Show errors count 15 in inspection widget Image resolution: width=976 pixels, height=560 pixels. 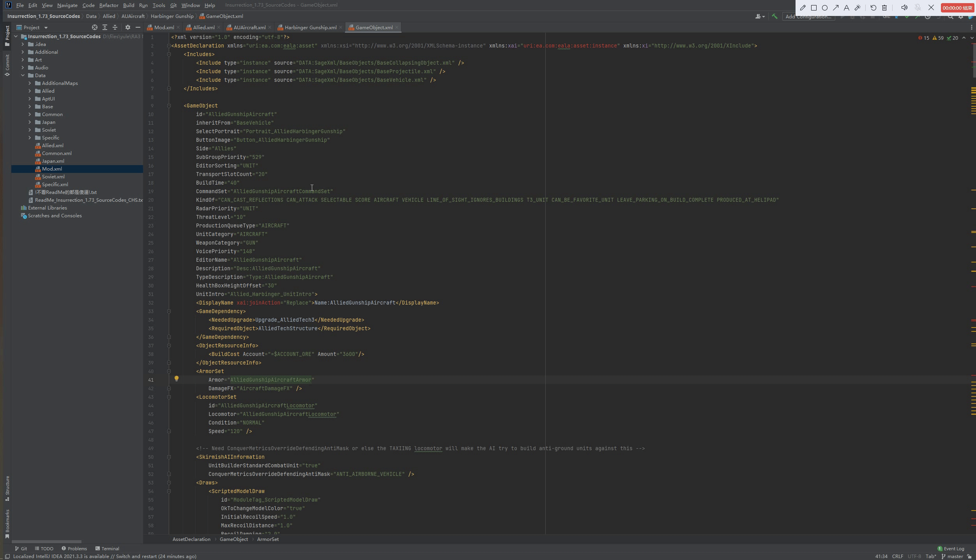point(924,38)
